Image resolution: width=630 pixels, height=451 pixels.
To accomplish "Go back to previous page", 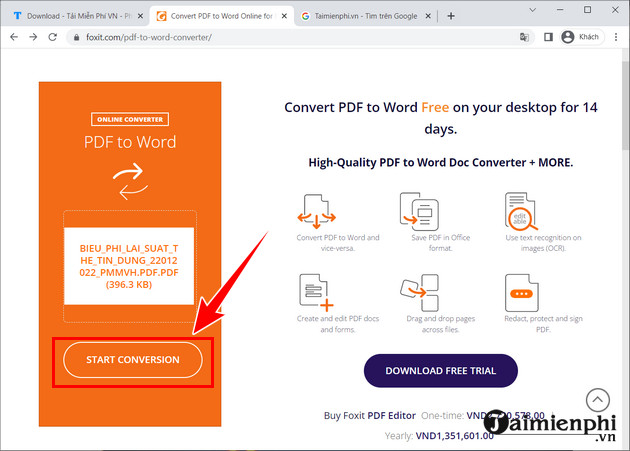I will 14,37.
